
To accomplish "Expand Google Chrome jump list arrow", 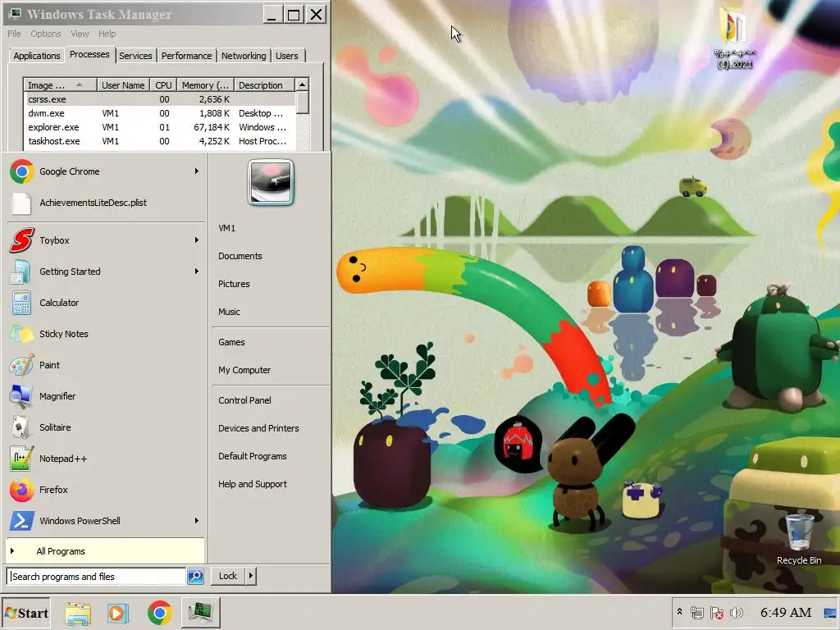I will click(x=197, y=171).
